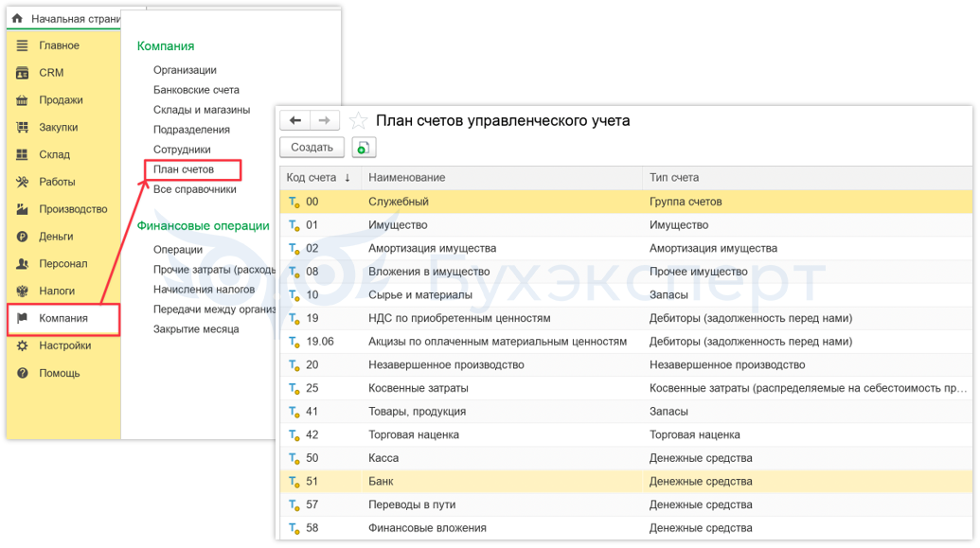Image resolution: width=980 pixels, height=548 pixels.
Task: Open the План счетов link
Action: (x=184, y=169)
